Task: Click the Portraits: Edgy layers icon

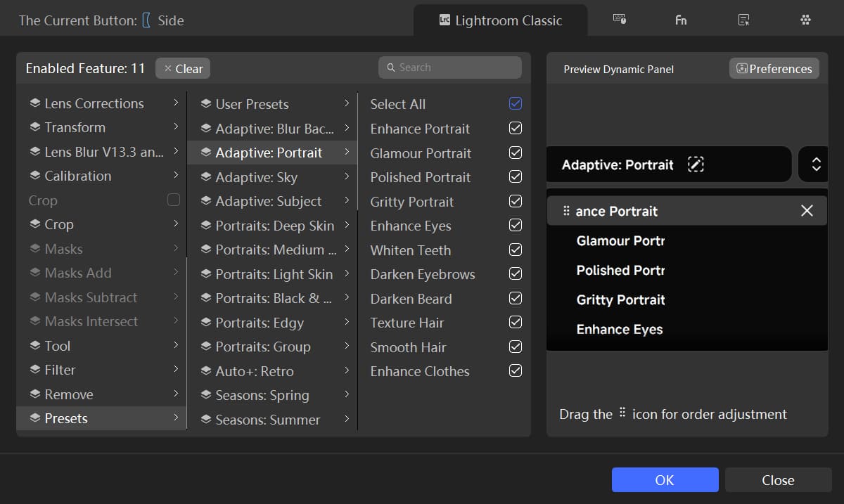Action: click(206, 323)
